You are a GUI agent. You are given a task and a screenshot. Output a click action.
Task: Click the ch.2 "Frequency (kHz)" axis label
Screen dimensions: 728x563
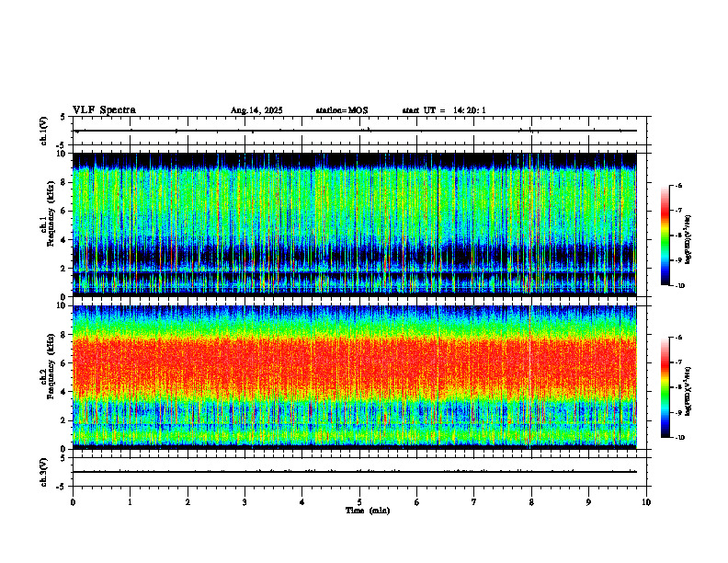point(51,366)
